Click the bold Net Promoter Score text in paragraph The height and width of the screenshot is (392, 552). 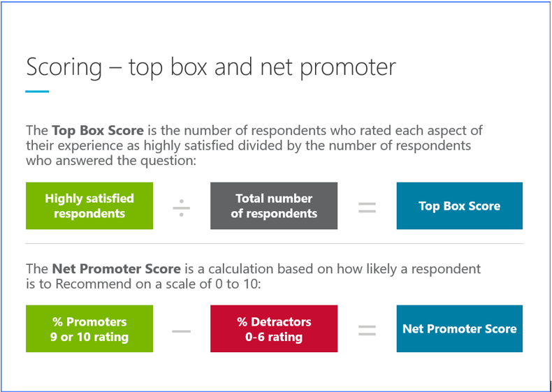(x=116, y=269)
